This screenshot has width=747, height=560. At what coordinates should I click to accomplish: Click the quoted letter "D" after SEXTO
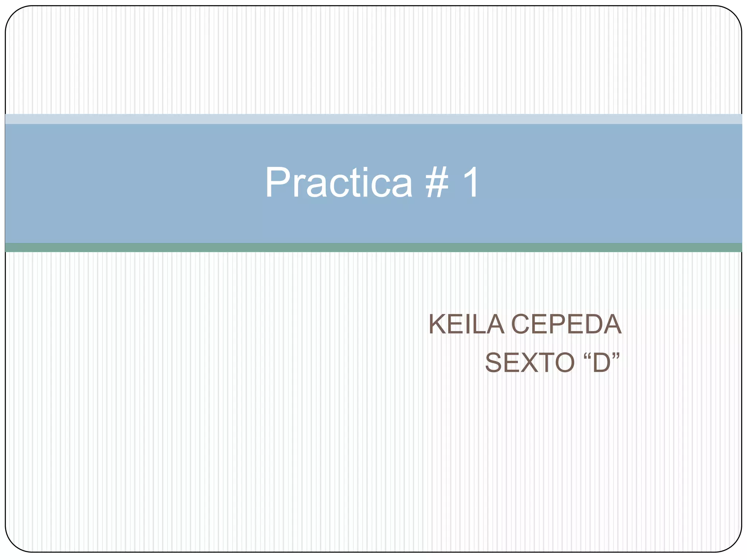pyautogui.click(x=601, y=363)
